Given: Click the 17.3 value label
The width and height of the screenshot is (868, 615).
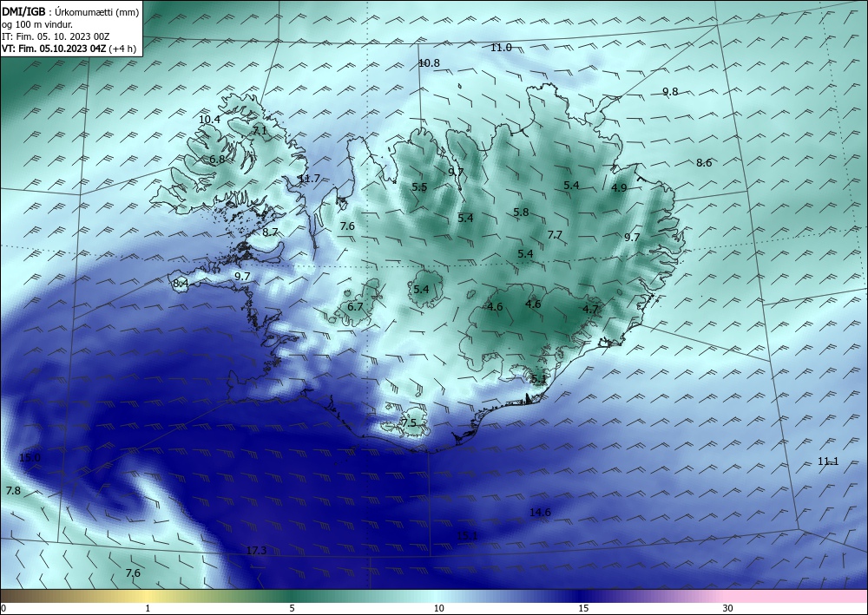Looking at the screenshot, I should [256, 551].
